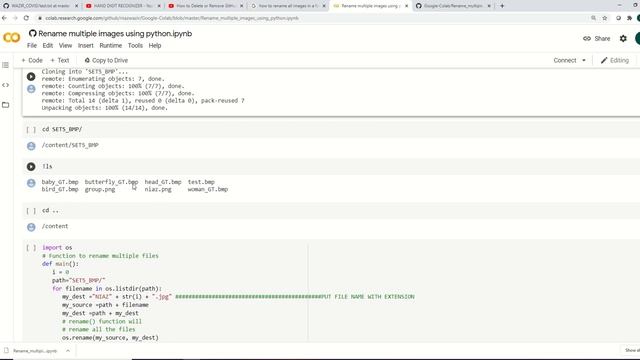
Task: Click the 'os.rename(my_source, my_dest)' code line
Action: tap(110, 338)
